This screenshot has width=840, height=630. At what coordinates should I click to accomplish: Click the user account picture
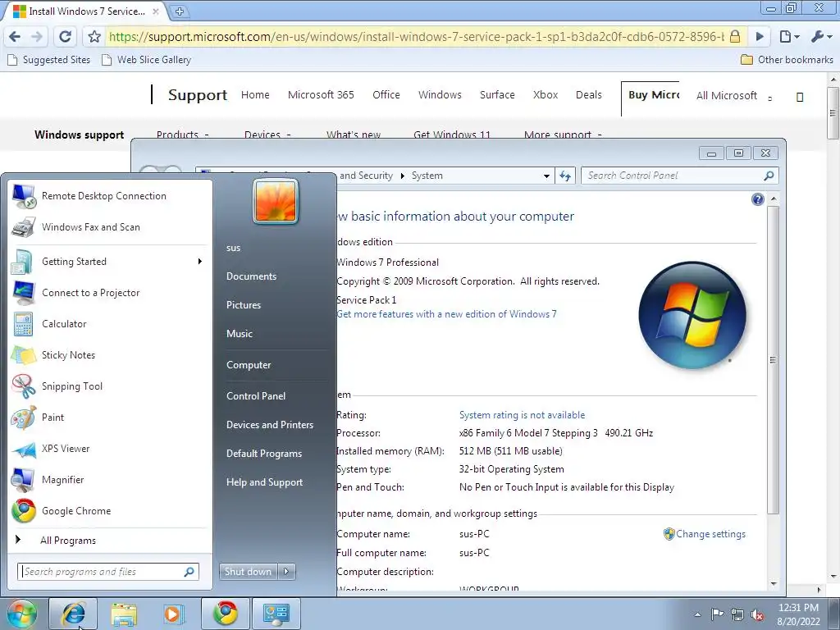276,202
